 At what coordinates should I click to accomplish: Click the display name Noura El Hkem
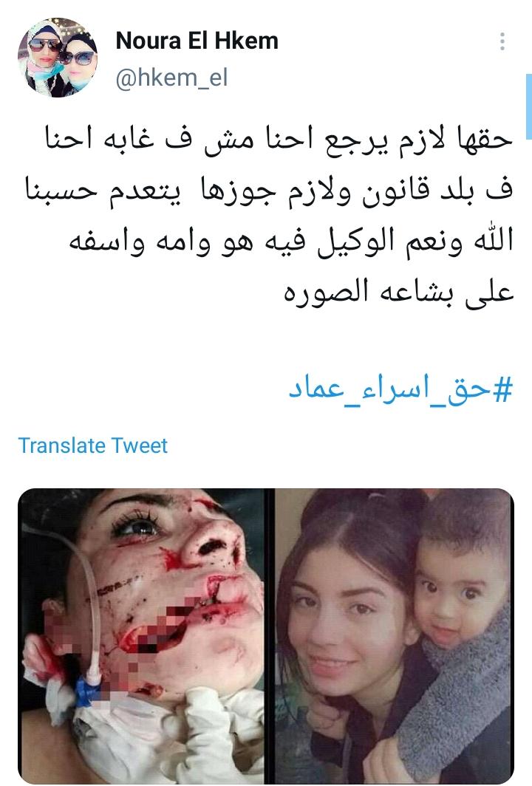[x=197, y=41]
